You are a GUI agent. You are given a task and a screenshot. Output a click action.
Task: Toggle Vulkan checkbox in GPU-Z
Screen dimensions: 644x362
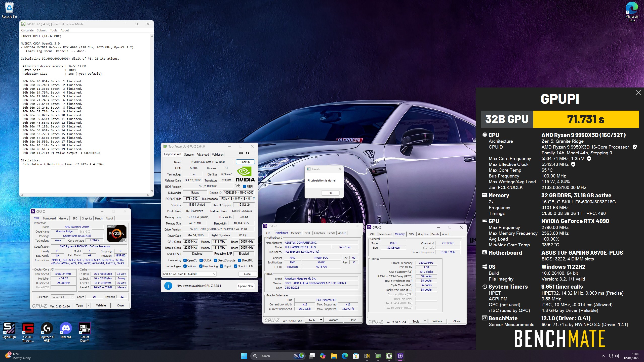185,266
